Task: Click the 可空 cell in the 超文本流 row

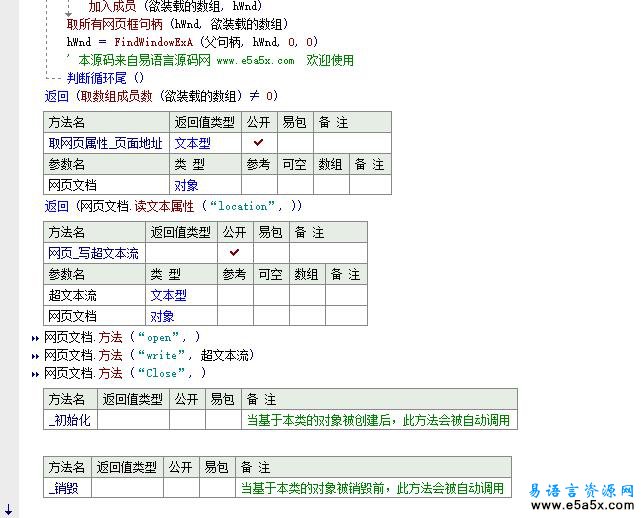Action: [x=271, y=295]
